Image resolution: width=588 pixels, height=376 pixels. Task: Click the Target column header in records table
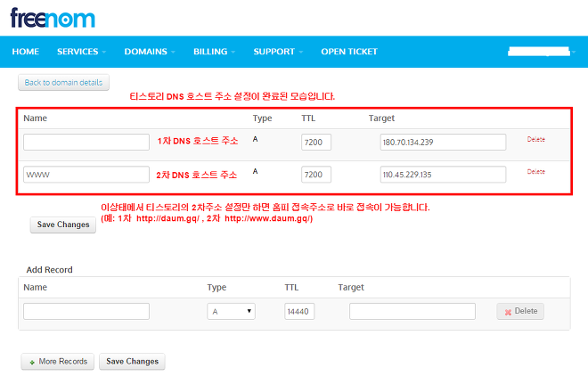click(381, 119)
